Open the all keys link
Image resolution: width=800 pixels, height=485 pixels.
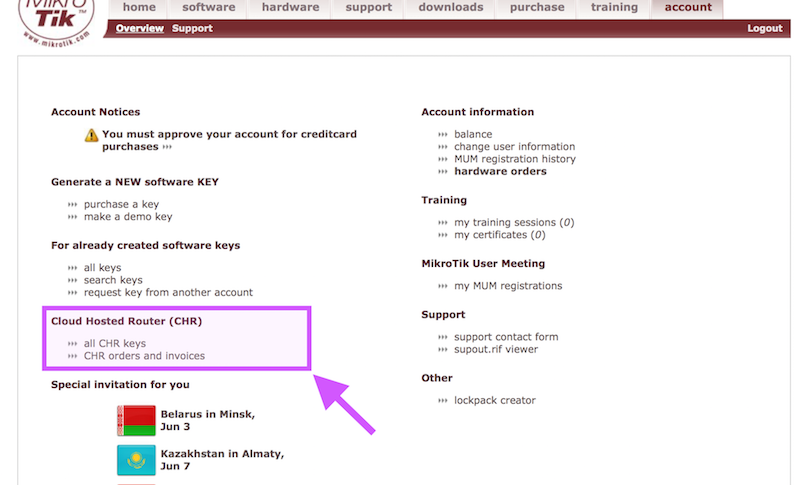(x=103, y=268)
